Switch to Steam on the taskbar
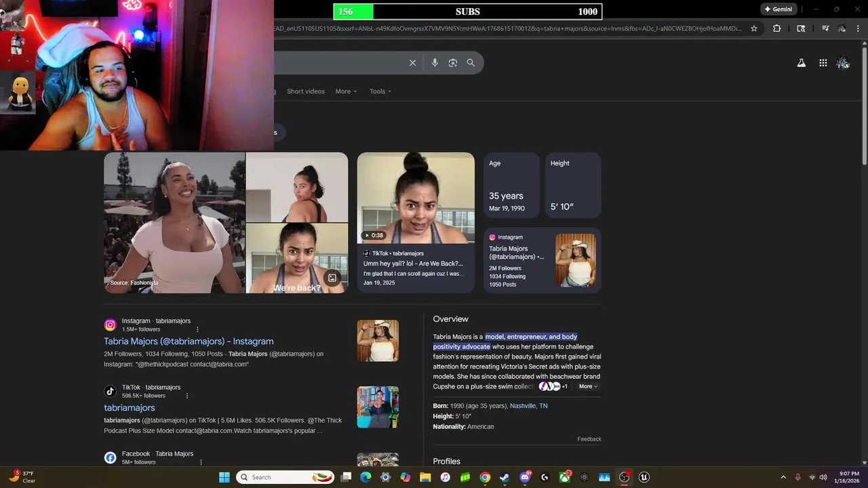Image resolution: width=868 pixels, height=488 pixels. [x=505, y=477]
